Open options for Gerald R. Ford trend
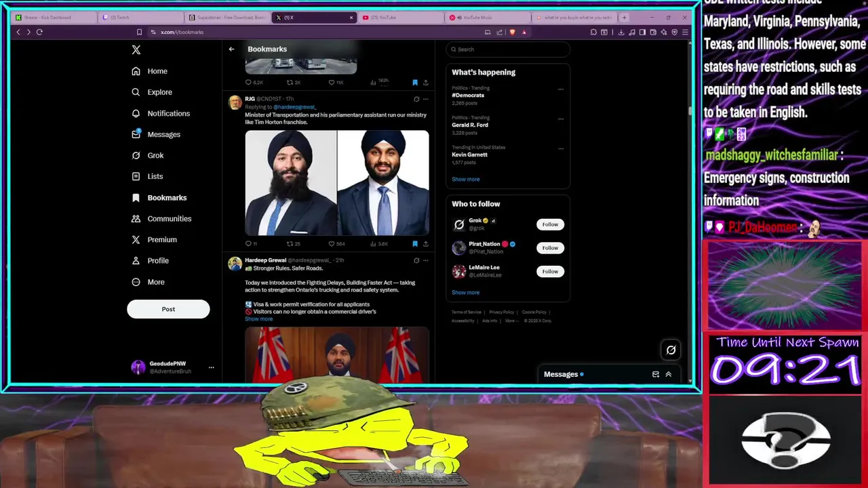 [561, 119]
